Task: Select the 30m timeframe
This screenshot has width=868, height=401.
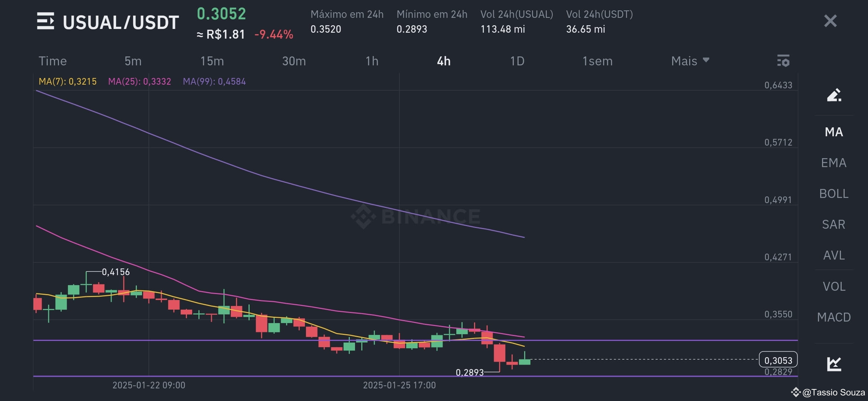Action: tap(294, 61)
